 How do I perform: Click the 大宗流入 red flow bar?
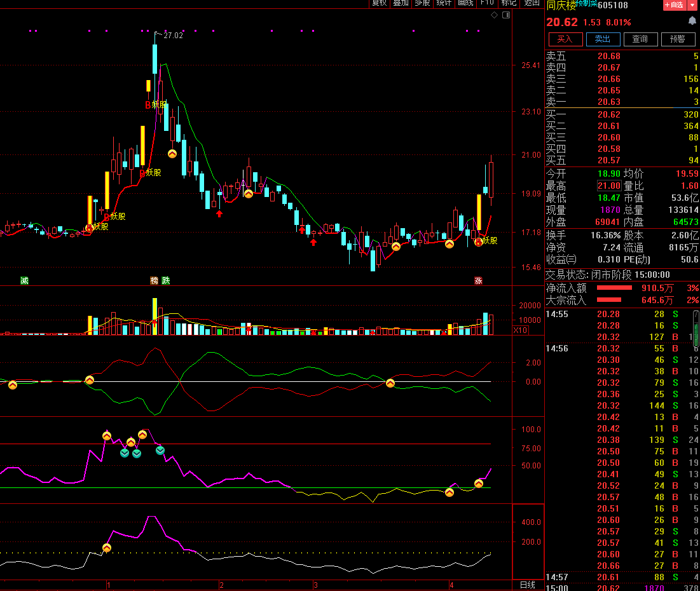[609, 299]
